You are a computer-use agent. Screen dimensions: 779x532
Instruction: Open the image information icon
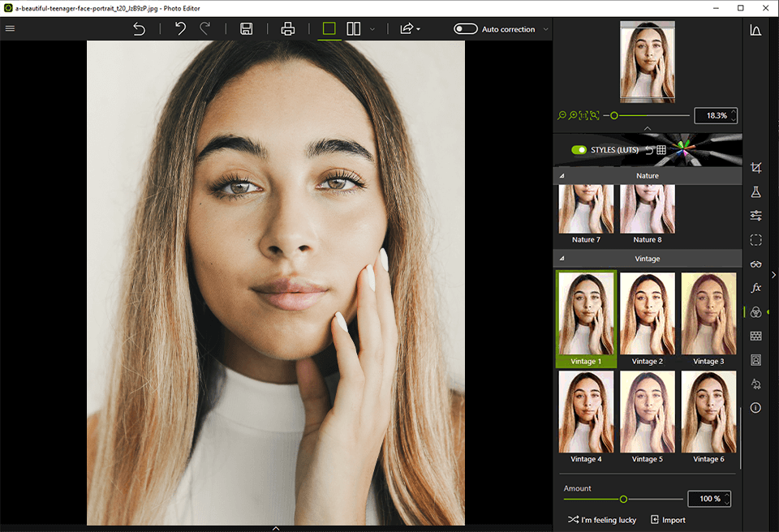755,408
